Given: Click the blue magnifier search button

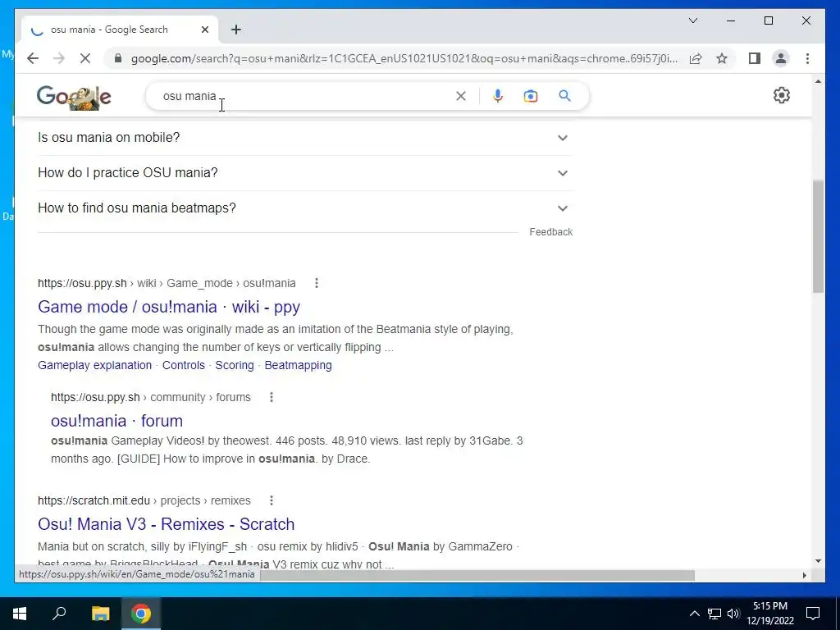Looking at the screenshot, I should tap(564, 96).
